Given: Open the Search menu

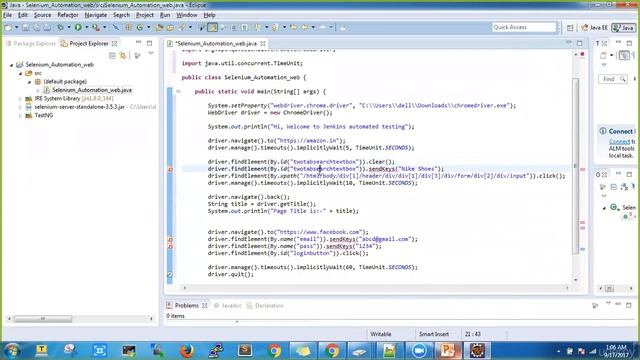Looking at the screenshot, I should (x=121, y=15).
